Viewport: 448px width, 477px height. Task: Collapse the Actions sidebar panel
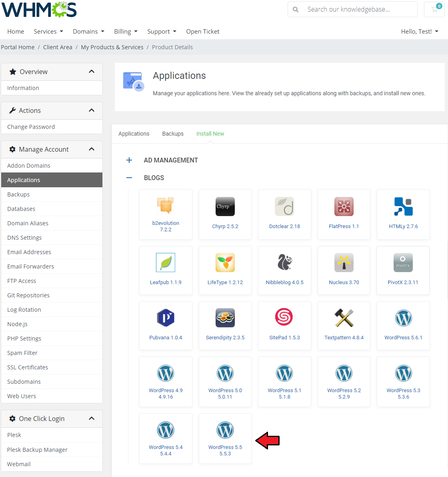(x=92, y=110)
